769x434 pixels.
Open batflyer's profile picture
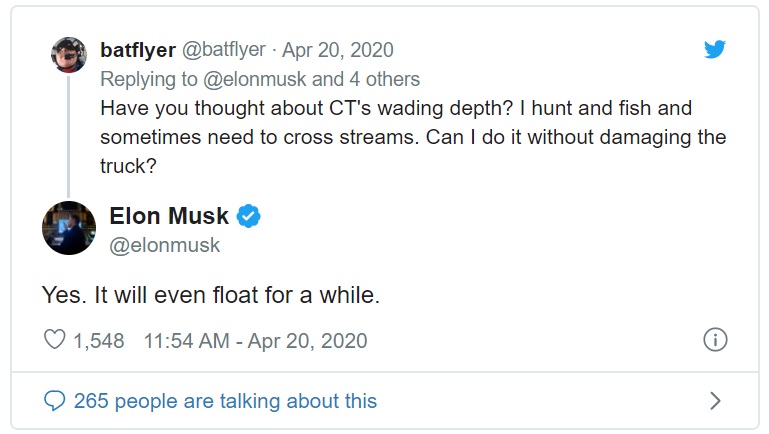tap(69, 55)
